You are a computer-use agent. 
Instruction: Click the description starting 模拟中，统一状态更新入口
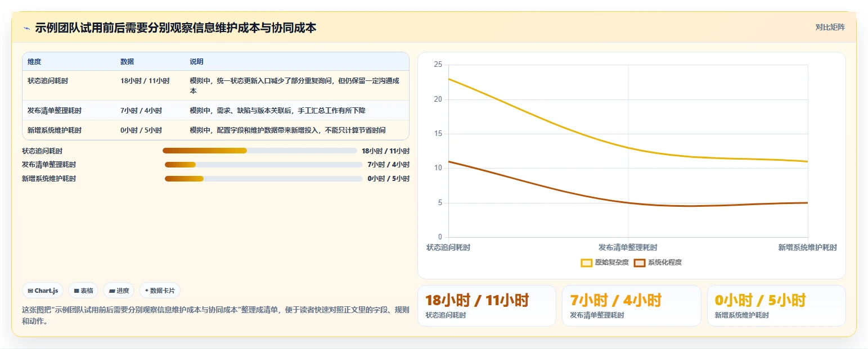click(x=295, y=85)
